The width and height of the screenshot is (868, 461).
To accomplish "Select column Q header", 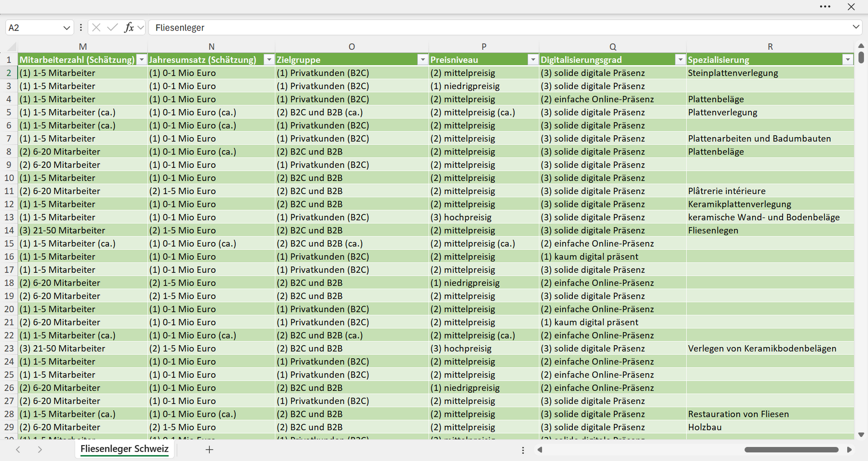I will point(612,47).
